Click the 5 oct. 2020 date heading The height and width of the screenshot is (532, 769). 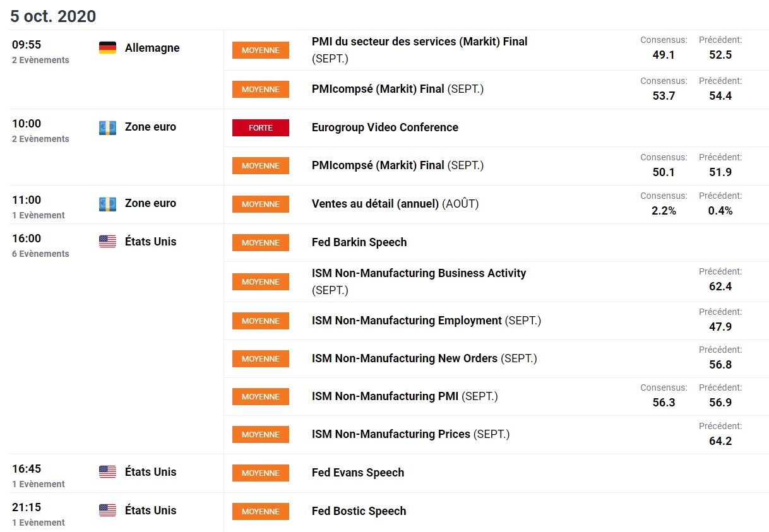(x=53, y=16)
